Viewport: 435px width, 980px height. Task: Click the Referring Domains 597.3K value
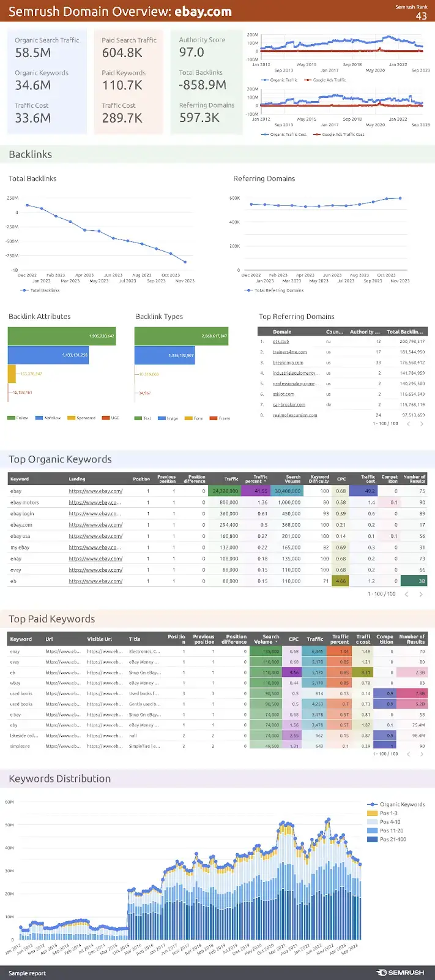(199, 117)
